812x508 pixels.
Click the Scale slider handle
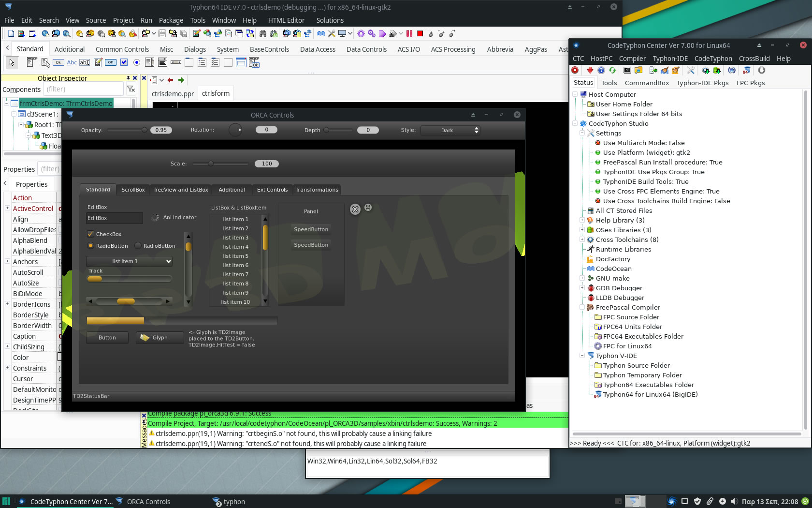(x=211, y=164)
